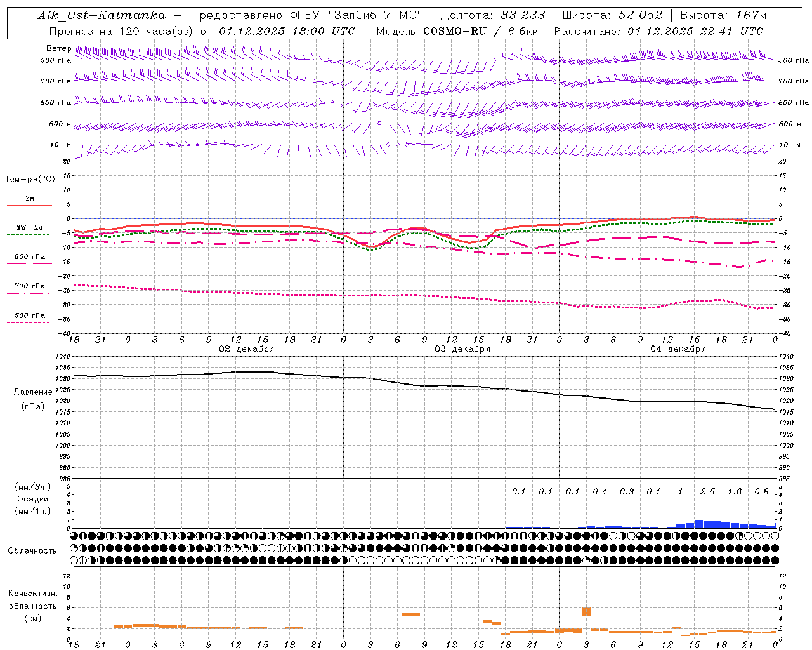Click Рассчитано: 01.12.2025 22:41 UTC timestamp

[658, 31]
